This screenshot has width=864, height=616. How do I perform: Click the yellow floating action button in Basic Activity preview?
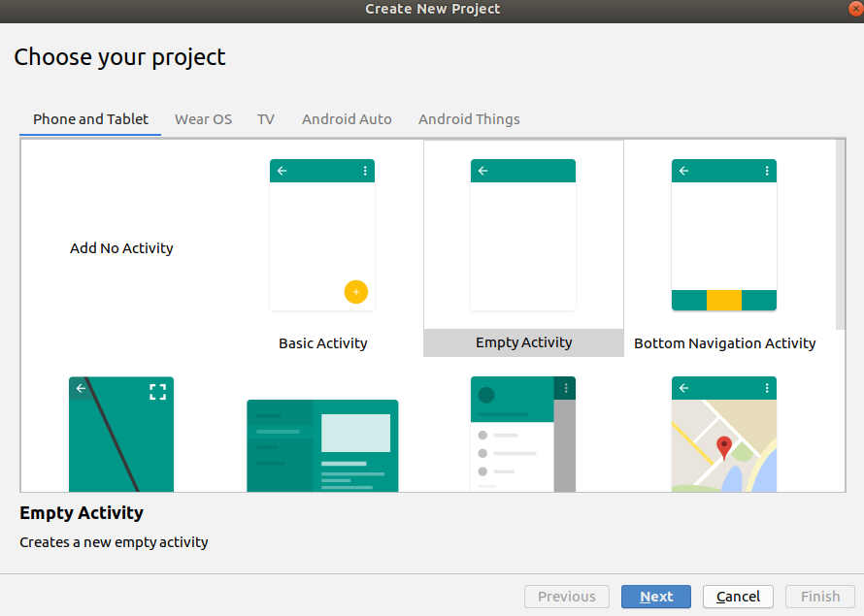click(356, 292)
